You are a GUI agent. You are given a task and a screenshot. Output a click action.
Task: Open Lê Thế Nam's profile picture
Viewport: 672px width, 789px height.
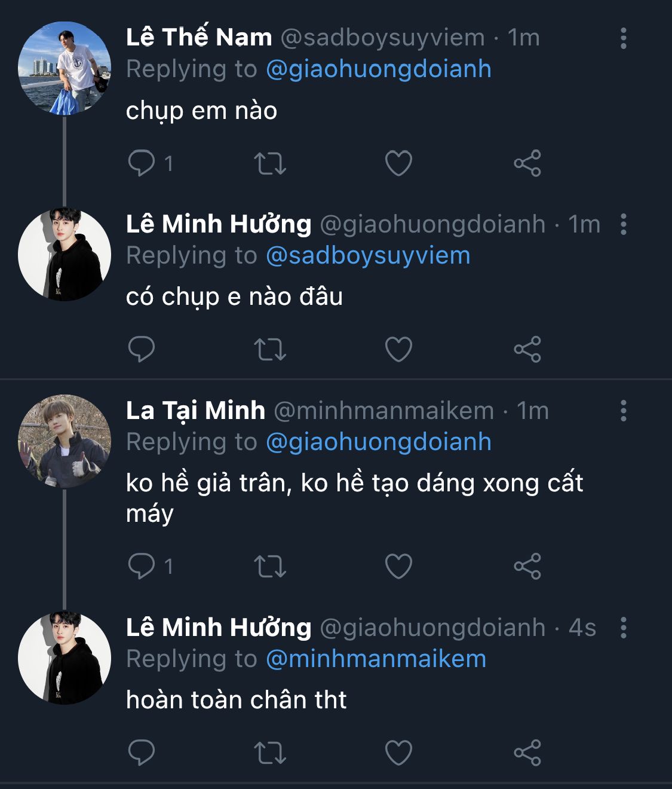[65, 68]
